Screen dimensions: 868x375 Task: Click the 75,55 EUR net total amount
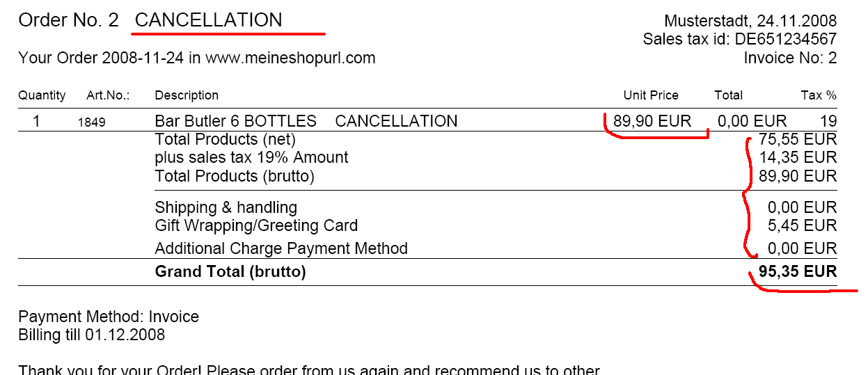click(x=798, y=140)
